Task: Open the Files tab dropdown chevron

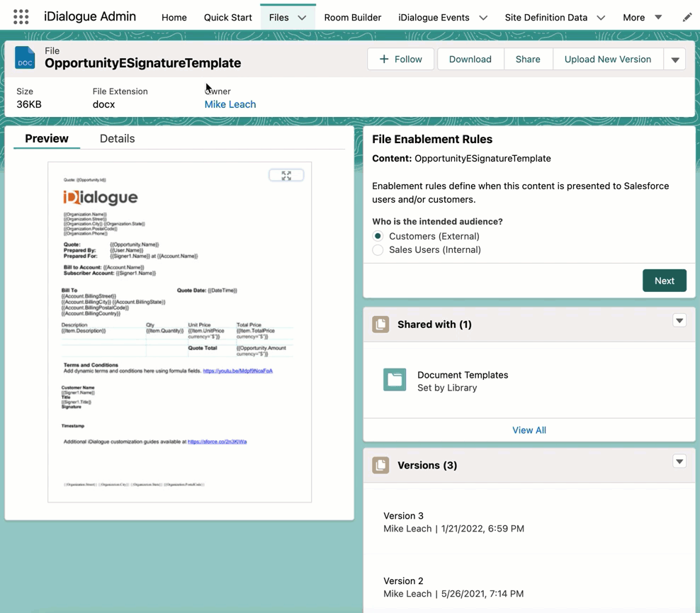Action: pos(303,18)
